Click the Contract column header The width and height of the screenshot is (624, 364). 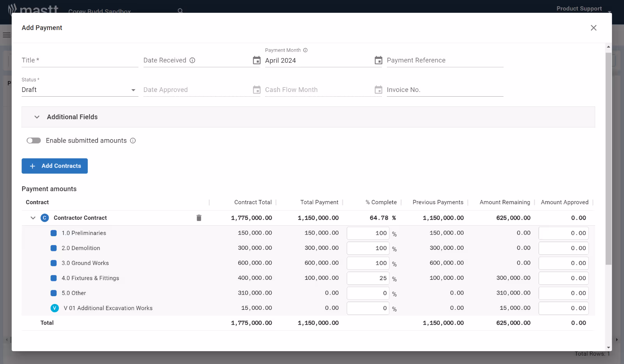tap(37, 202)
